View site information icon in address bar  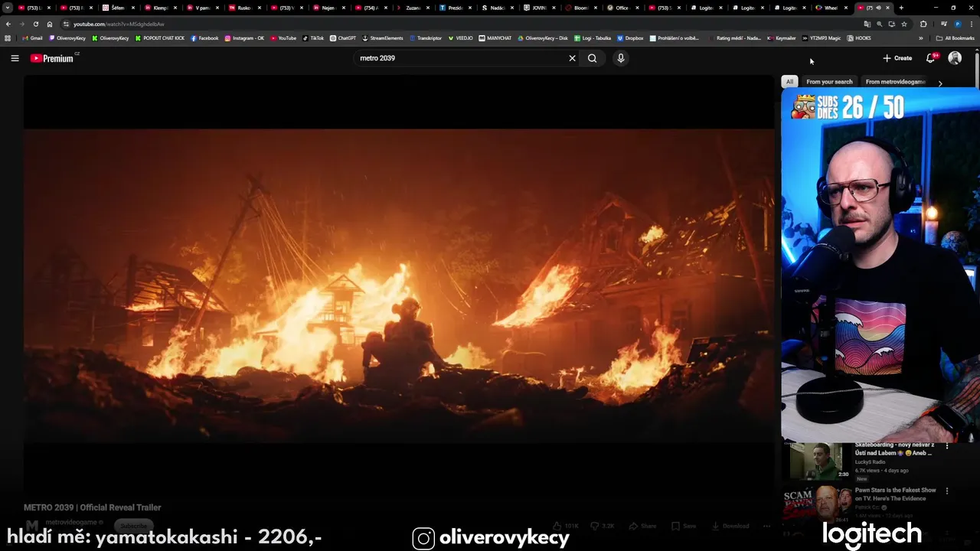point(66,24)
